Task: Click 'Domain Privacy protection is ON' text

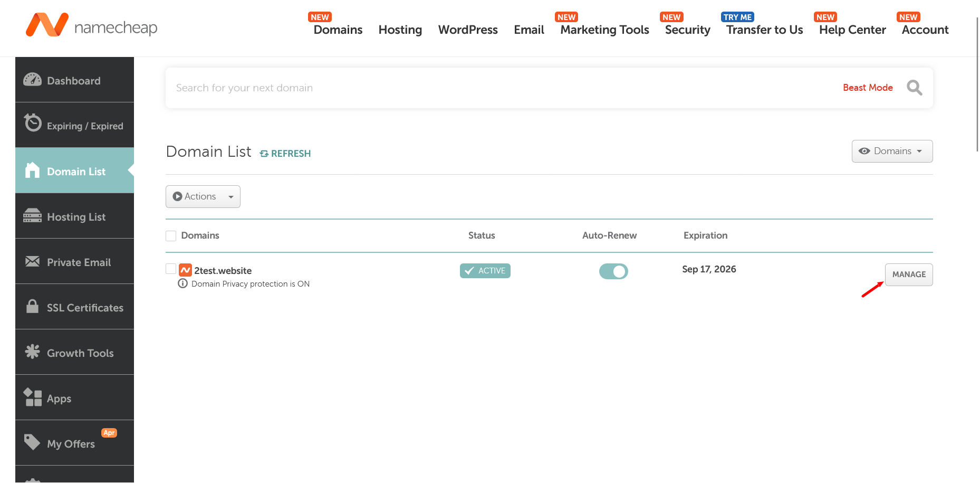Action: [x=251, y=284]
